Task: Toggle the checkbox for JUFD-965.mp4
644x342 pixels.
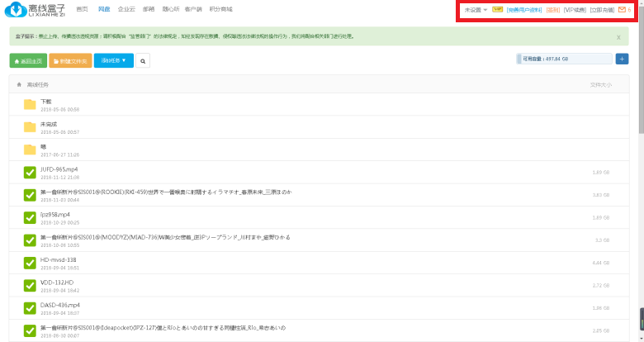Action: coord(31,172)
